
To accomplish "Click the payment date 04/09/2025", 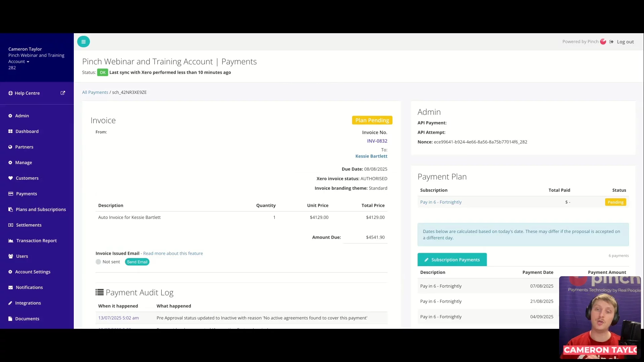I will [542, 317].
